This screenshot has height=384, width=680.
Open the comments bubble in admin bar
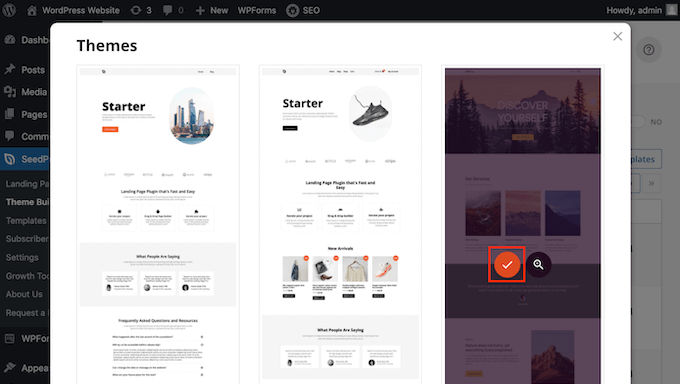173,10
